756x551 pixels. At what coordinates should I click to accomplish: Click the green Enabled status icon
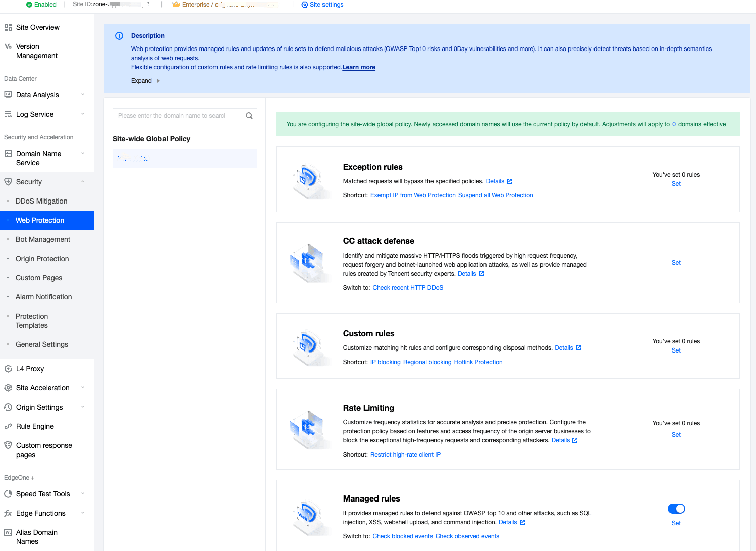tap(29, 5)
